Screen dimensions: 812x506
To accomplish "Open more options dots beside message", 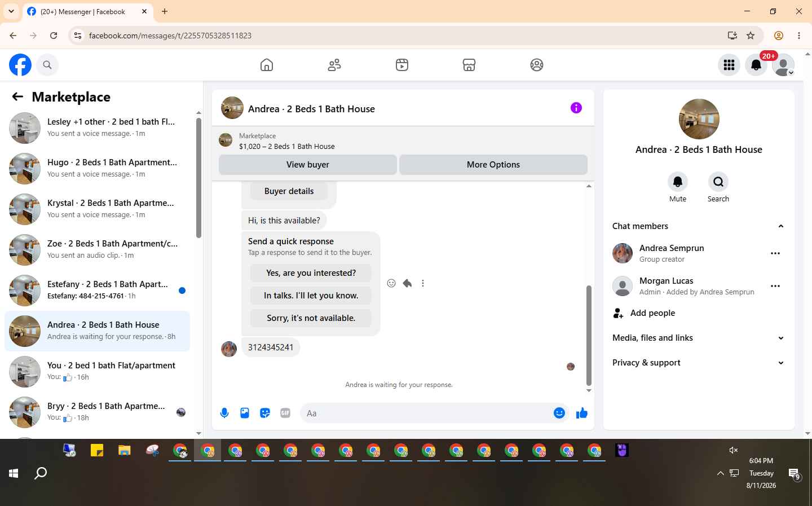I will 423,283.
